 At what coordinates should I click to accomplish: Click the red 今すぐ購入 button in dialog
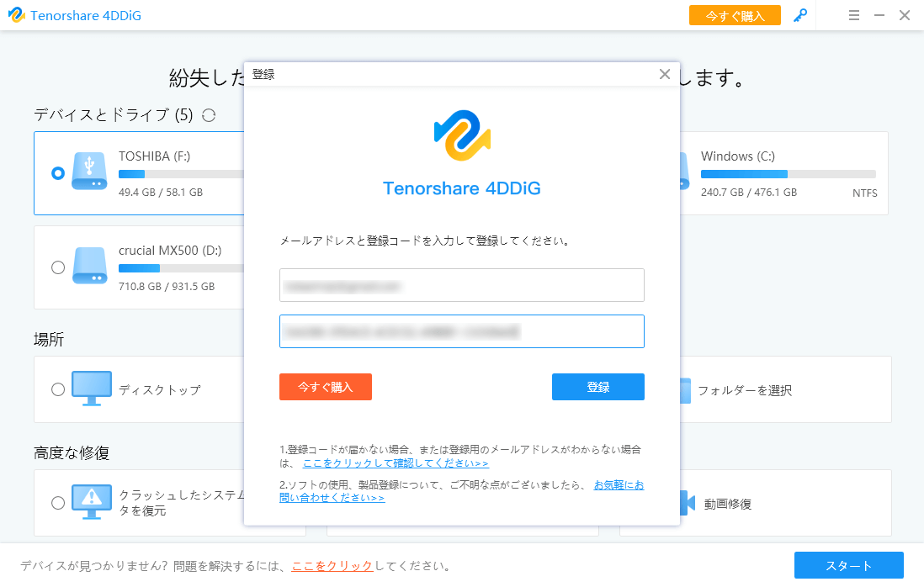coord(326,387)
